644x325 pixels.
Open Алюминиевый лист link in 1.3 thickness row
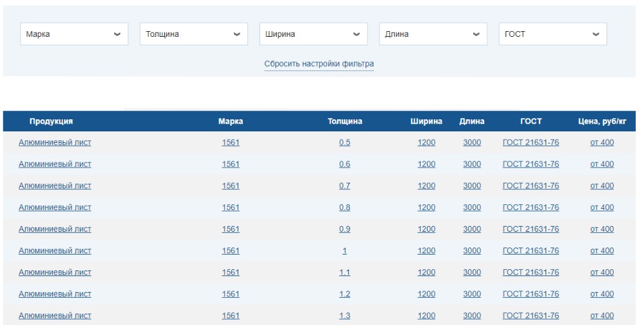(x=55, y=315)
